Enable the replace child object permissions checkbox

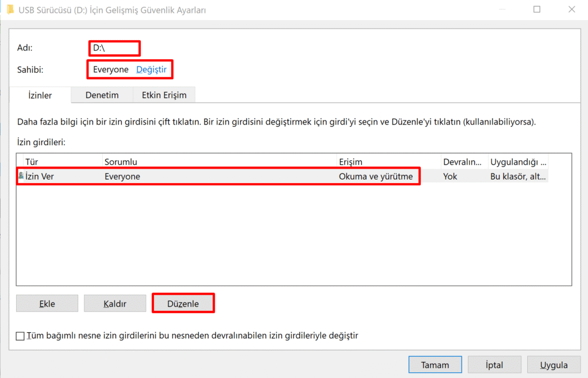click(x=21, y=336)
